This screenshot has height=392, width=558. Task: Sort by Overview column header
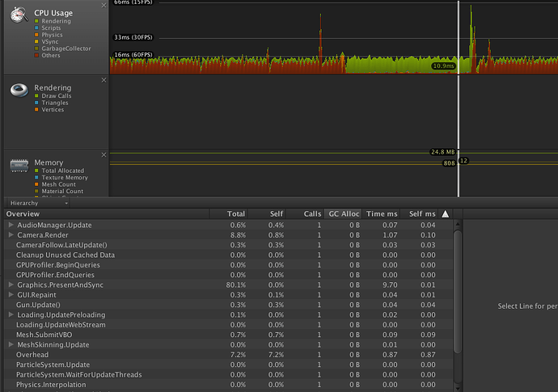point(107,214)
